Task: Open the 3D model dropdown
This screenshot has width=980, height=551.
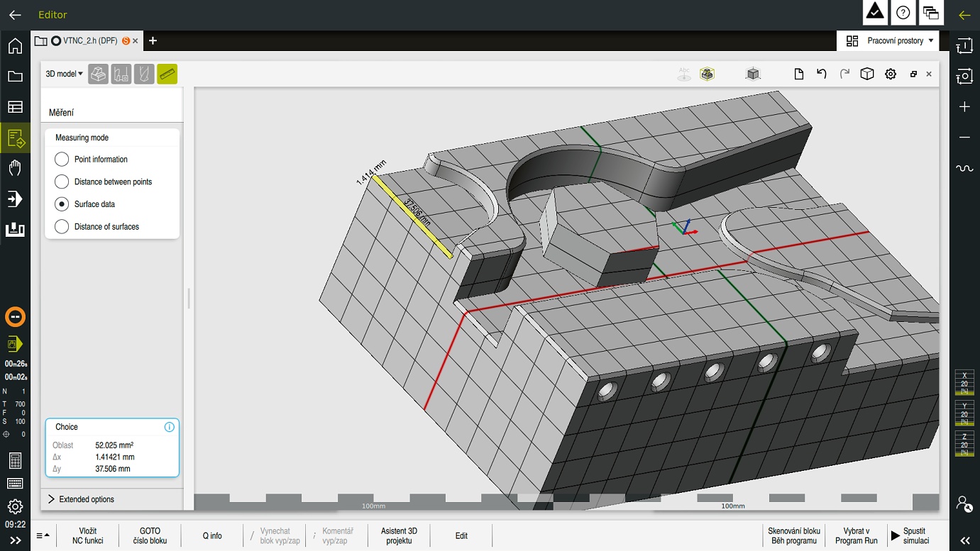Action: [x=64, y=74]
